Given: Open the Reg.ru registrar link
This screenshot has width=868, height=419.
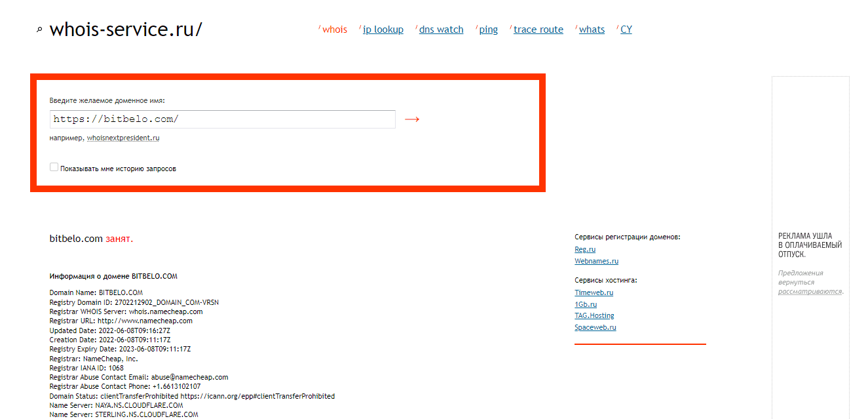Looking at the screenshot, I should pyautogui.click(x=585, y=250).
